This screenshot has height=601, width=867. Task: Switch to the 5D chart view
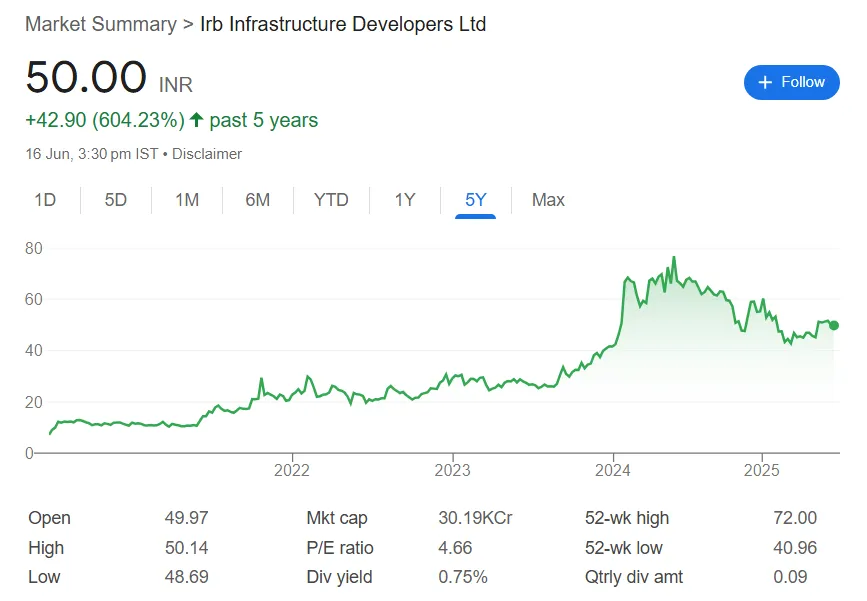[114, 200]
